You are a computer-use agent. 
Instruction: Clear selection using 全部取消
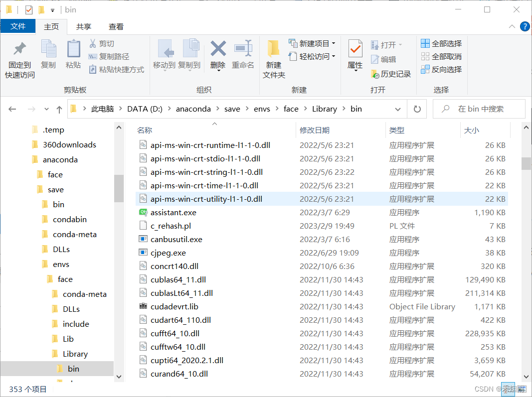tap(441, 56)
